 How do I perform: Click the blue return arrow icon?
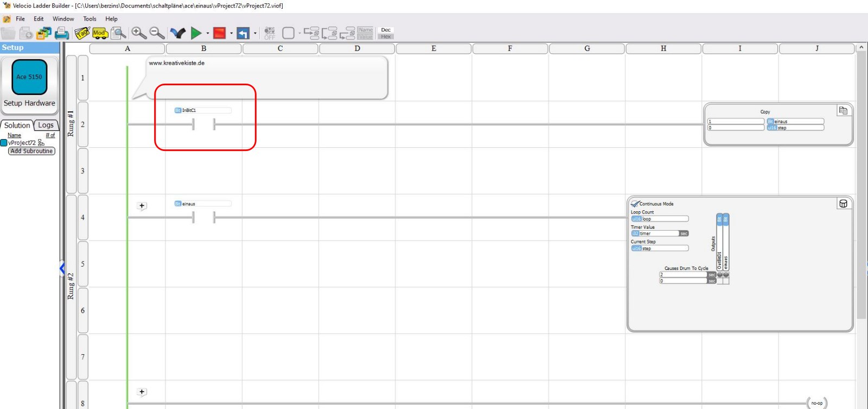click(243, 34)
